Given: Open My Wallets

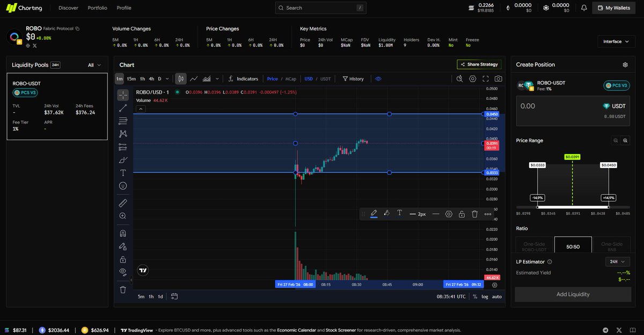Looking at the screenshot, I should [x=613, y=8].
